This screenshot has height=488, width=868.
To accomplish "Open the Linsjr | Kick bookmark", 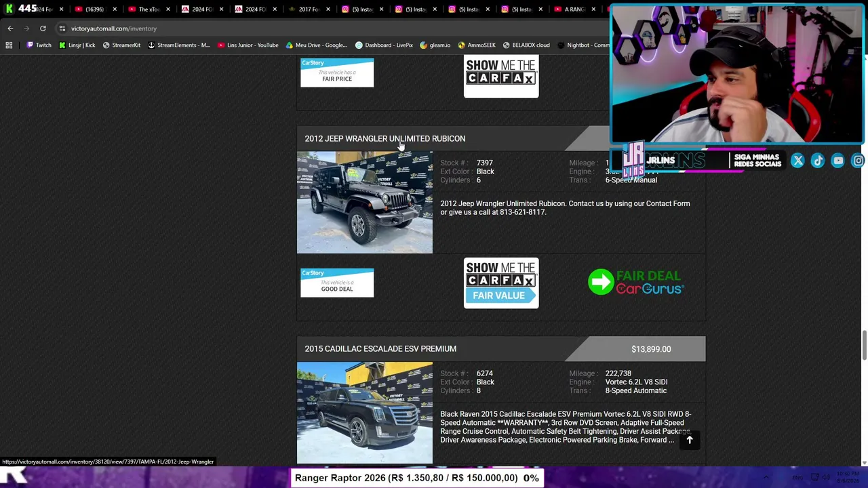I will 77,45.
